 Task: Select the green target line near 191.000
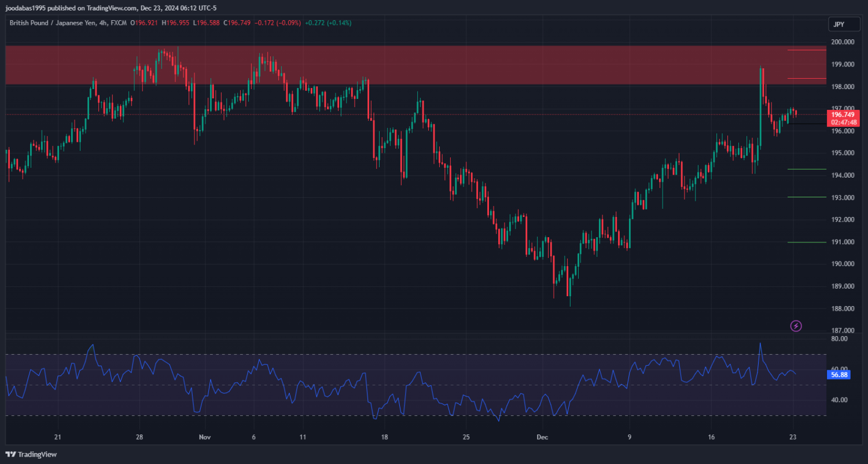click(807, 242)
